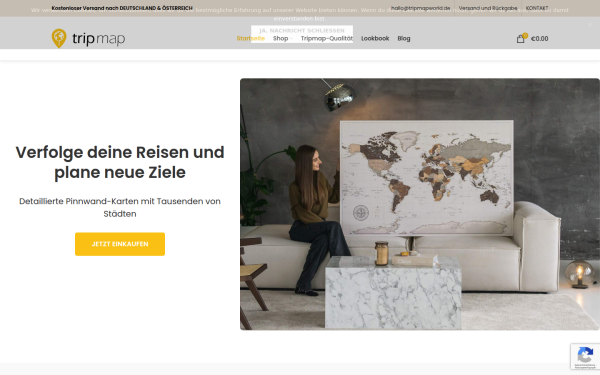Open the Lookbook menu item
The height and width of the screenshot is (375, 600).
point(375,38)
